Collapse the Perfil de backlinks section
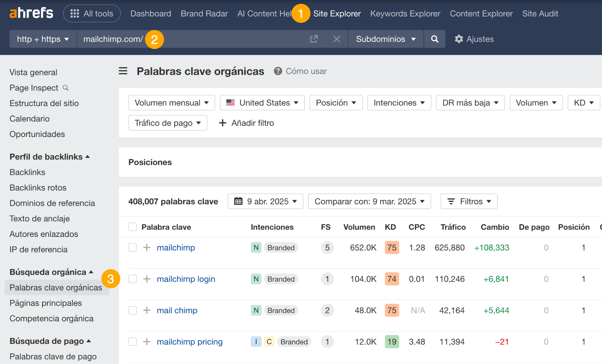This screenshot has width=602, height=364. 50,157
